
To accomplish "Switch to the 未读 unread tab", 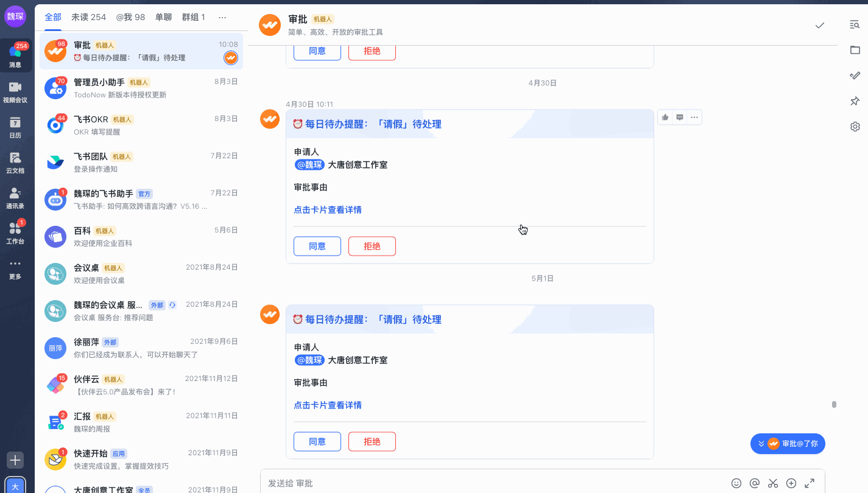I will [88, 17].
